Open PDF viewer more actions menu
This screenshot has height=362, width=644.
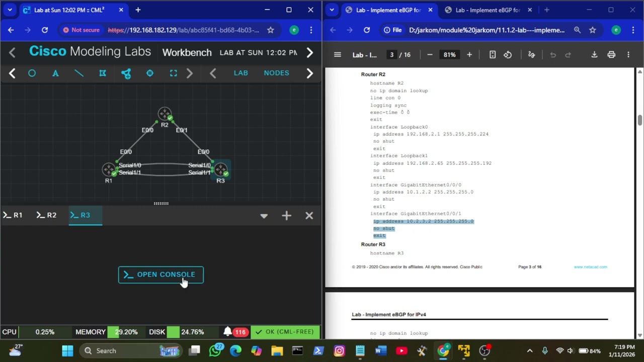pos(628,55)
